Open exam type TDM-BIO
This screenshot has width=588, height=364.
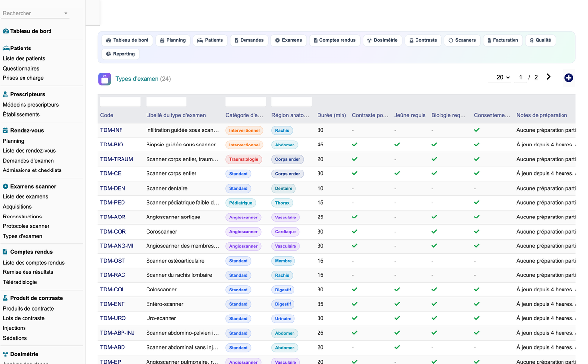(x=112, y=145)
